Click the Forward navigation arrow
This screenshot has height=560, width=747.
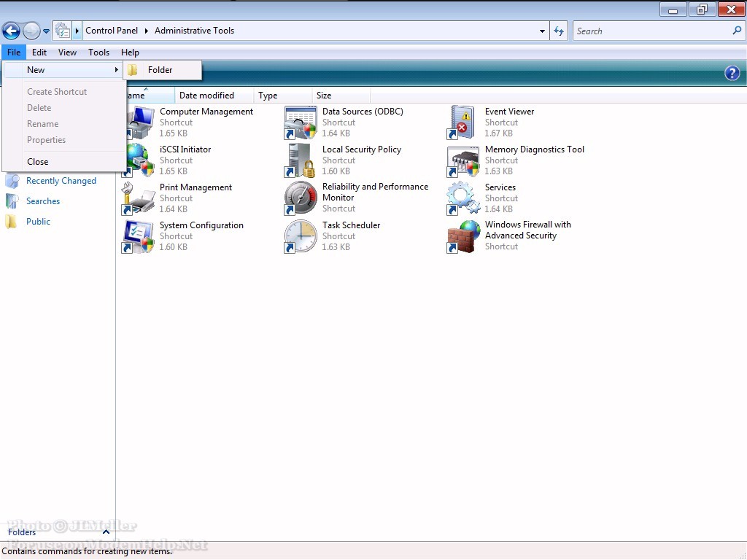(31, 31)
